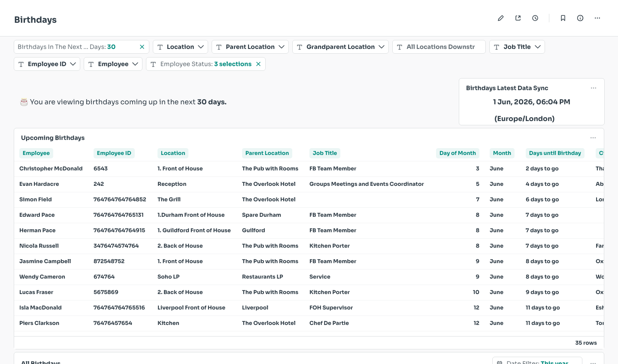Open Upcoming Birthdays panel options menu
The width and height of the screenshot is (618, 364).
click(x=593, y=138)
